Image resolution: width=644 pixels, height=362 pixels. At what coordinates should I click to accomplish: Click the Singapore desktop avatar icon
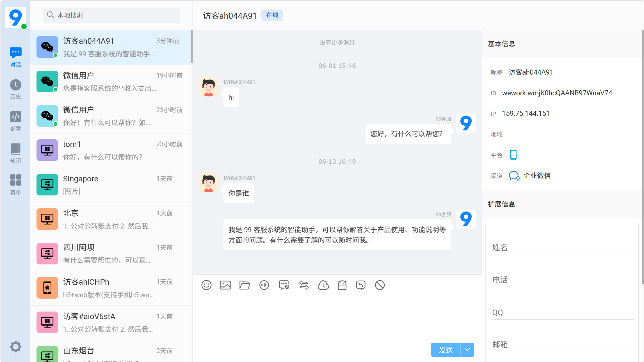pyautogui.click(x=47, y=185)
